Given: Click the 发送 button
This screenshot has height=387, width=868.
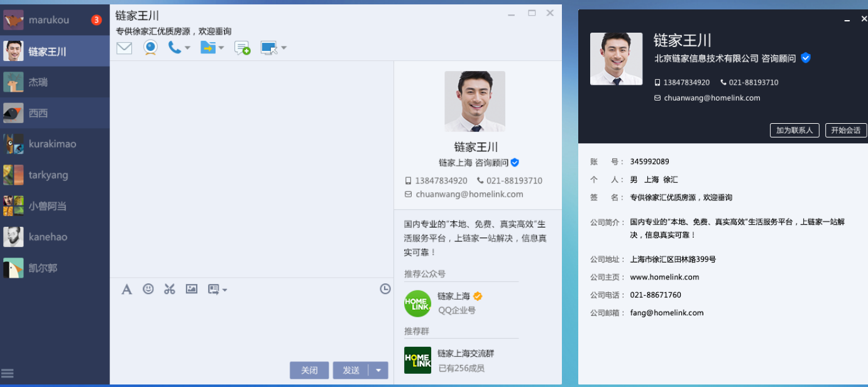Looking at the screenshot, I should click(351, 370).
